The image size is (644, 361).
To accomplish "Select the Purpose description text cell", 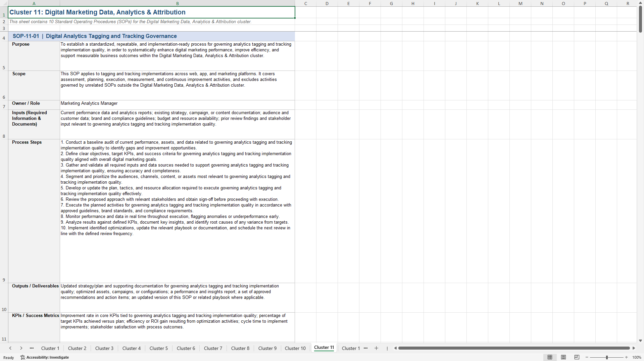I will [178, 56].
